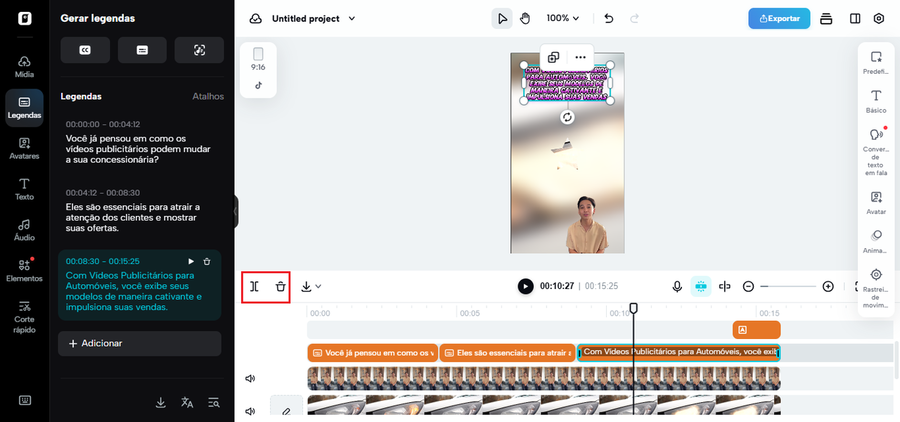The height and width of the screenshot is (422, 900).
Task: Select the manual captions option
Action: pos(142,50)
